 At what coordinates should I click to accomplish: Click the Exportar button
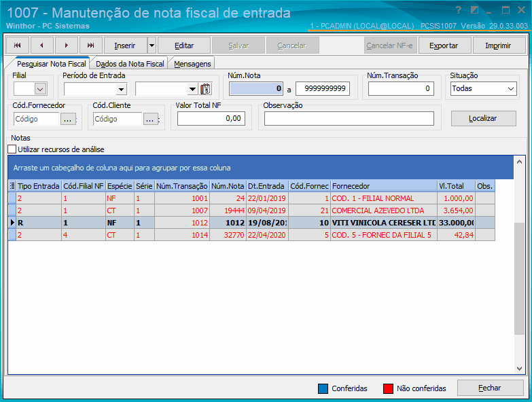[x=444, y=45]
